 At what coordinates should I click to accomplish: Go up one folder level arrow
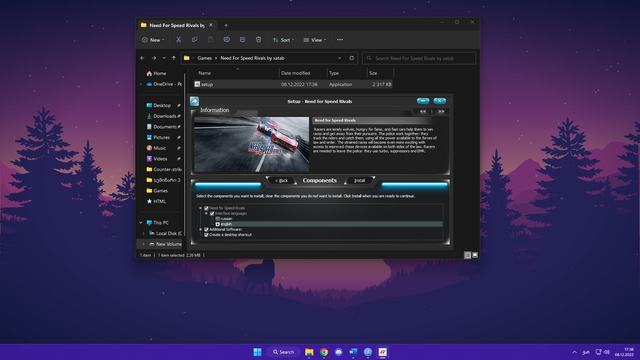(x=174, y=58)
